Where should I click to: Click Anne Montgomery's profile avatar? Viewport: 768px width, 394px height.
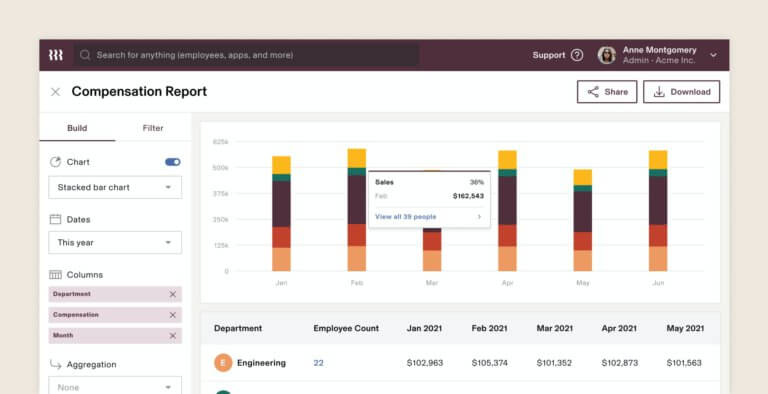click(606, 55)
